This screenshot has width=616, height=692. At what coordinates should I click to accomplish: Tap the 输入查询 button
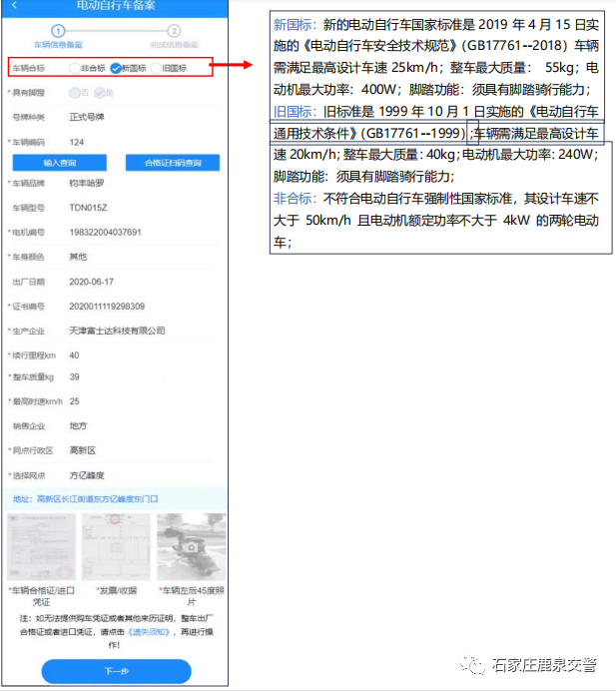click(x=60, y=163)
